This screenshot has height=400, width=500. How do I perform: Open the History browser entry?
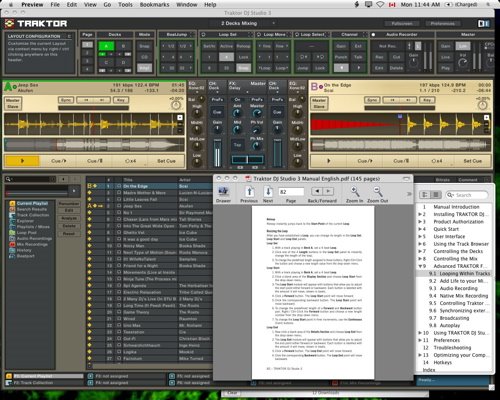click(24, 250)
